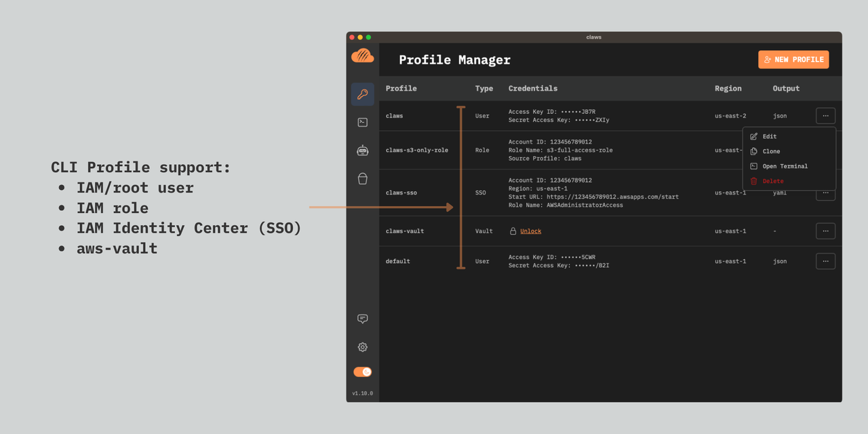Click the Type column header

(484, 88)
